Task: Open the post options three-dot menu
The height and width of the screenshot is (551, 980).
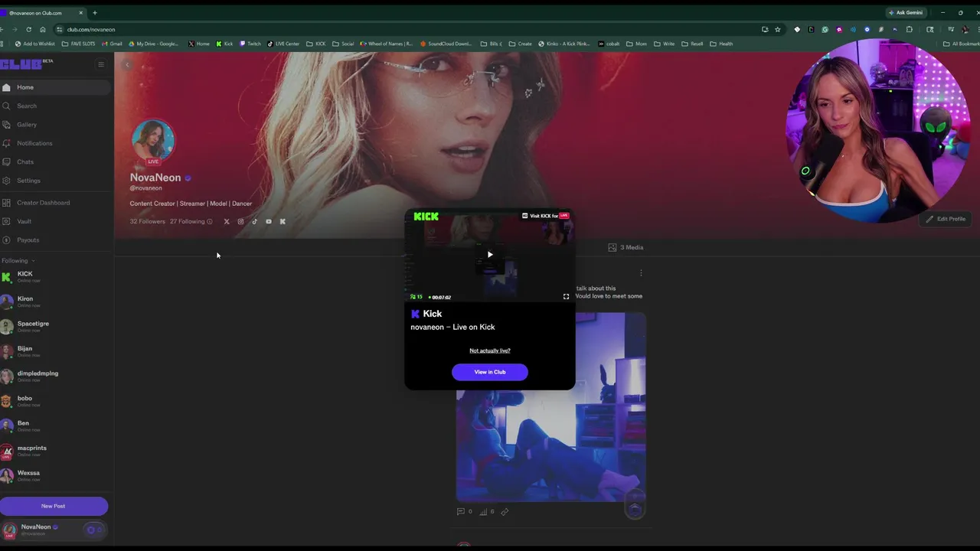Action: [x=641, y=272]
